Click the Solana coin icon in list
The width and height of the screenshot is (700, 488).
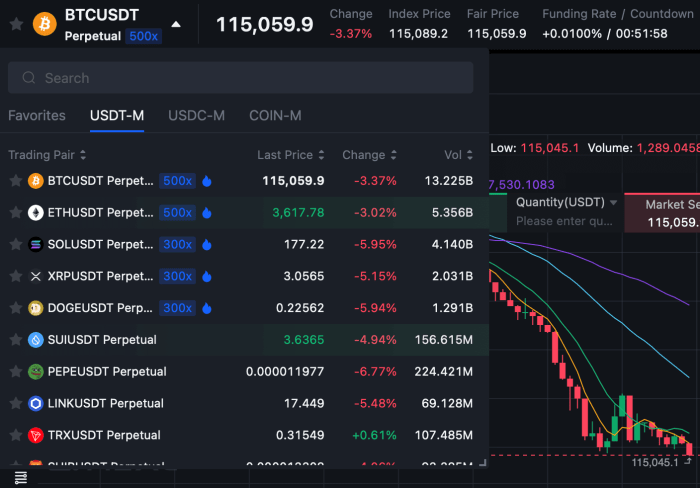tap(36, 245)
